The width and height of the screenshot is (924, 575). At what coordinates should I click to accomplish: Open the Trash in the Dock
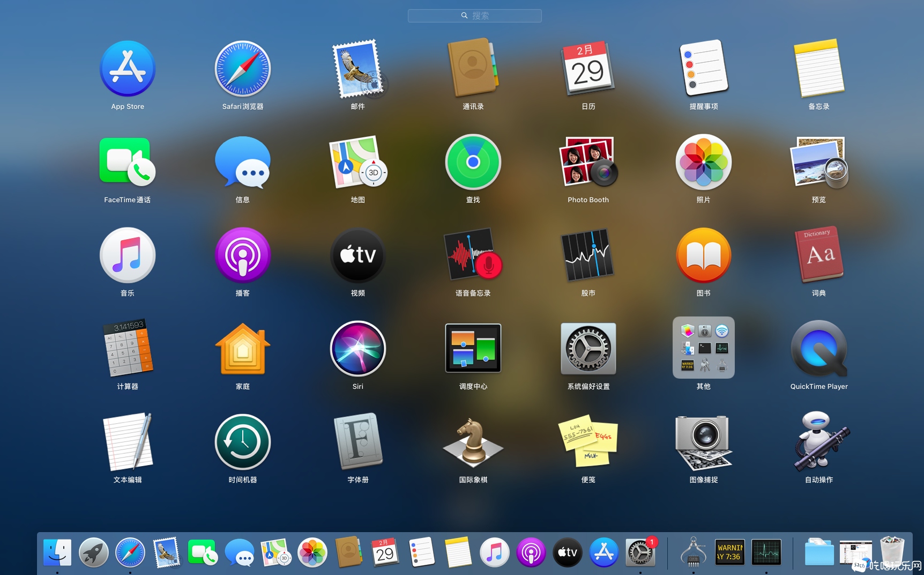point(892,551)
